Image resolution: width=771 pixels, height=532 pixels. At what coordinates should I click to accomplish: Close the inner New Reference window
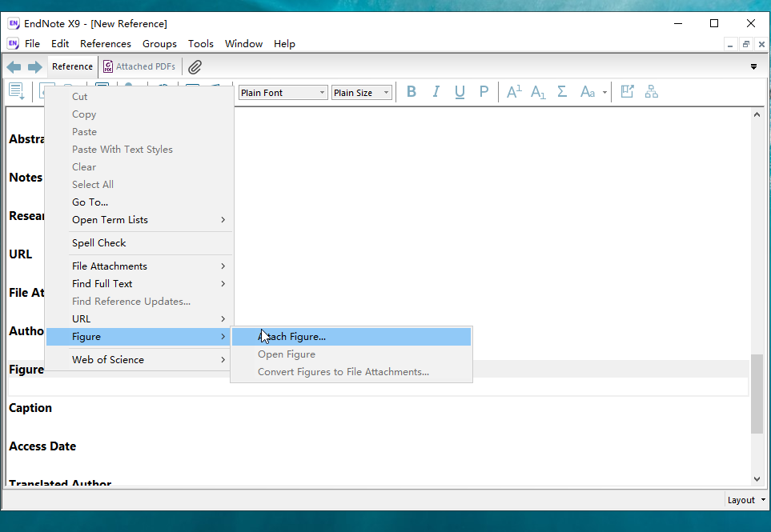(x=761, y=44)
